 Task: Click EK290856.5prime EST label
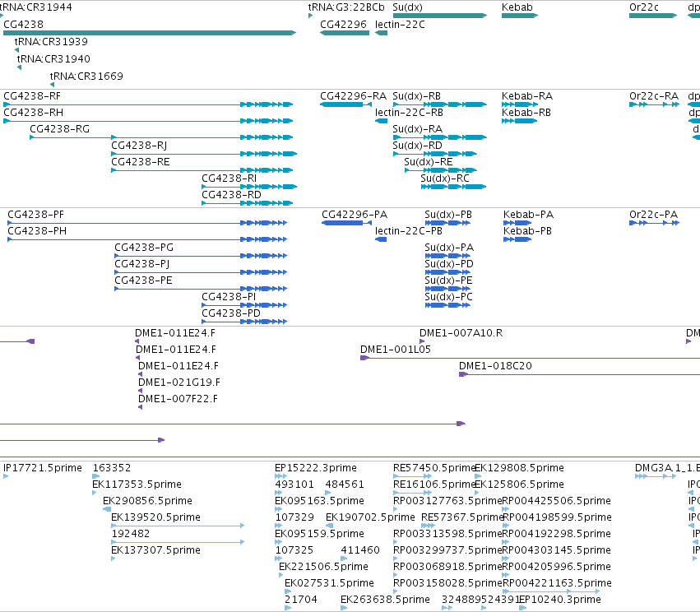click(148, 501)
